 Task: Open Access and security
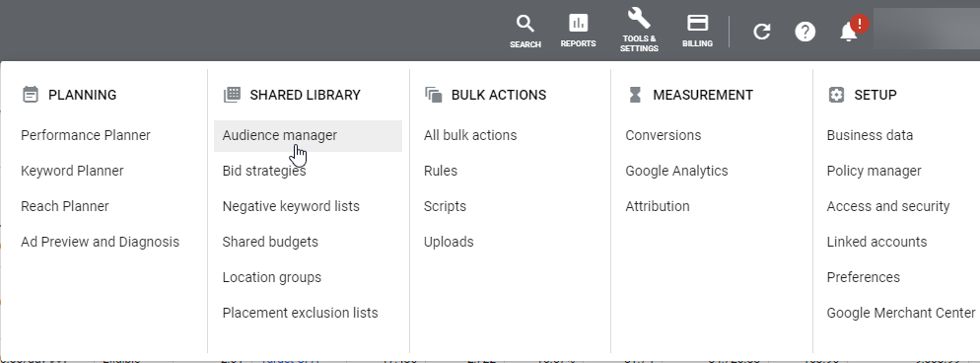(888, 207)
